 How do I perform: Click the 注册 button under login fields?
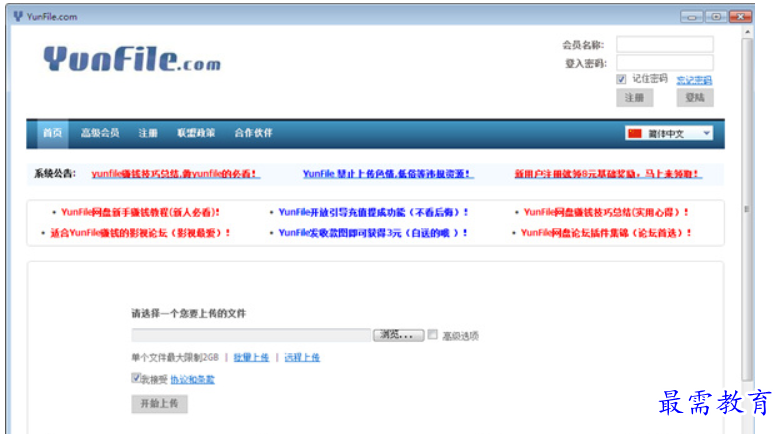click(635, 98)
